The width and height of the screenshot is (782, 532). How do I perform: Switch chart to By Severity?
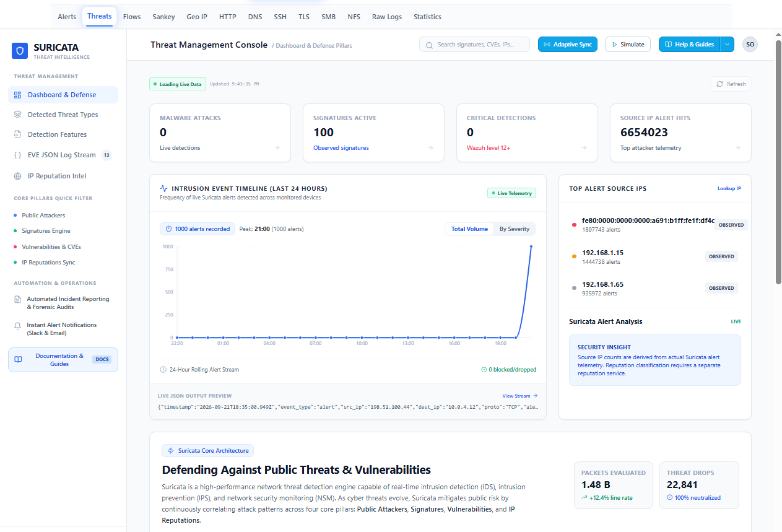(515, 229)
